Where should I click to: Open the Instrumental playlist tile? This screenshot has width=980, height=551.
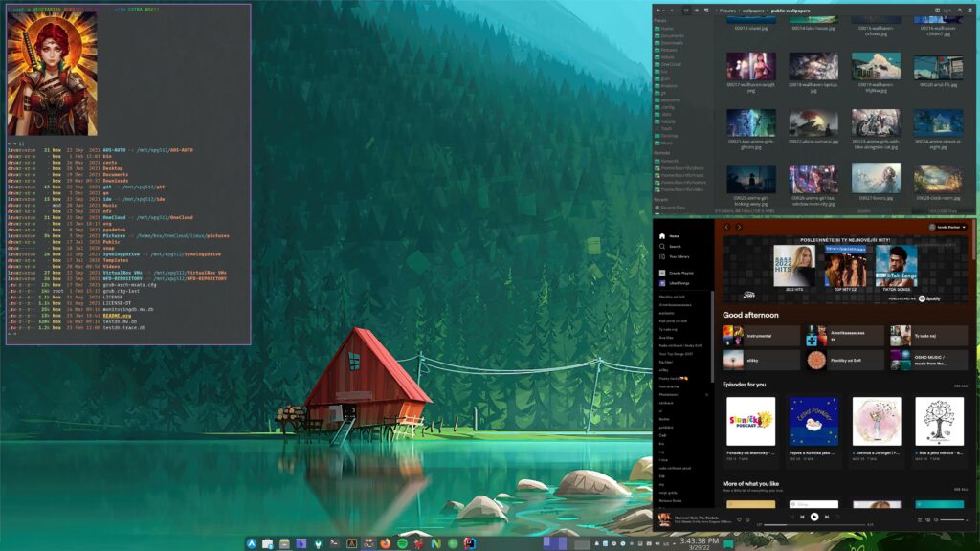pos(761,336)
